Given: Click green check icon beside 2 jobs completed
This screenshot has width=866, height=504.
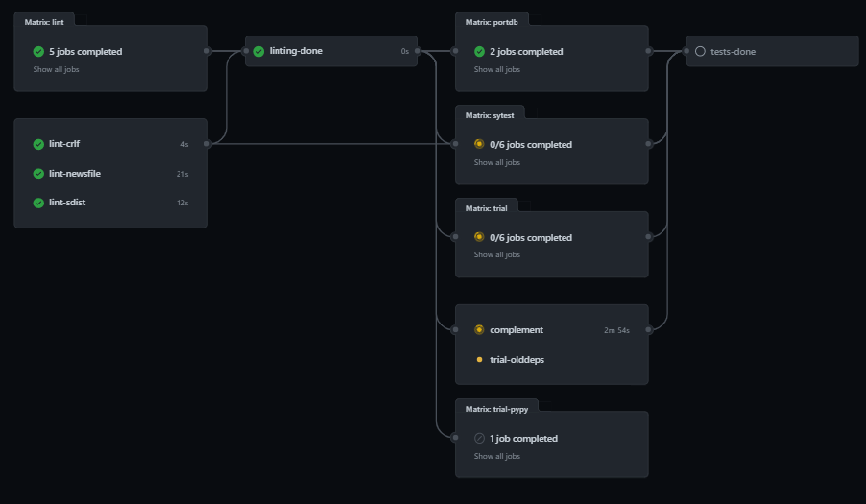Looking at the screenshot, I should [479, 51].
